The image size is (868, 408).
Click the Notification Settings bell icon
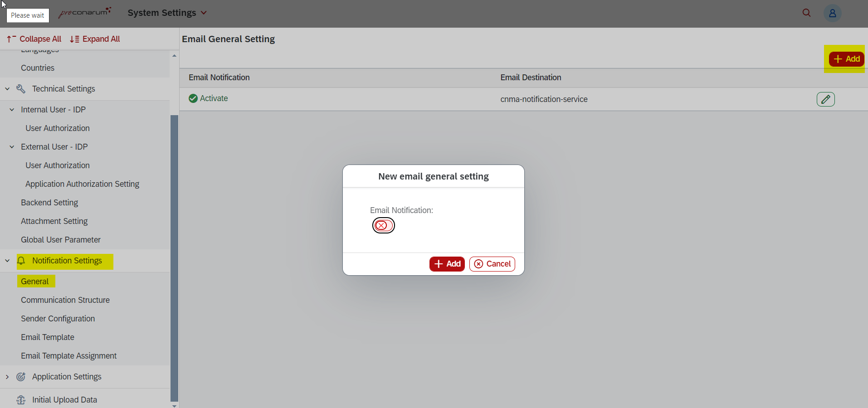[21, 261]
